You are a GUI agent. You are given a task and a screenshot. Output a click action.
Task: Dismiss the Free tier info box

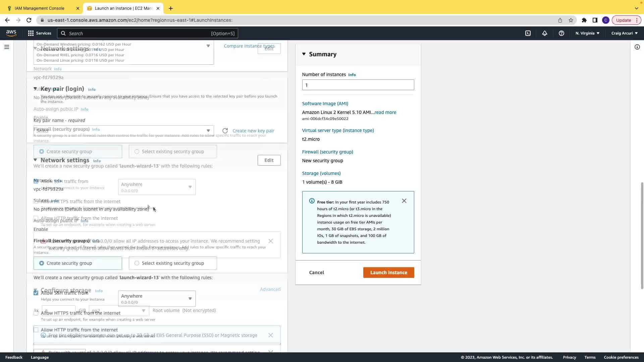(404, 201)
